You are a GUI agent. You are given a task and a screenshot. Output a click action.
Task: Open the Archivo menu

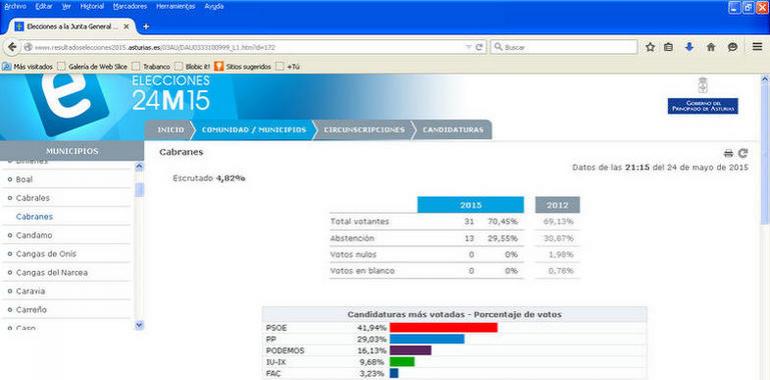pyautogui.click(x=15, y=6)
